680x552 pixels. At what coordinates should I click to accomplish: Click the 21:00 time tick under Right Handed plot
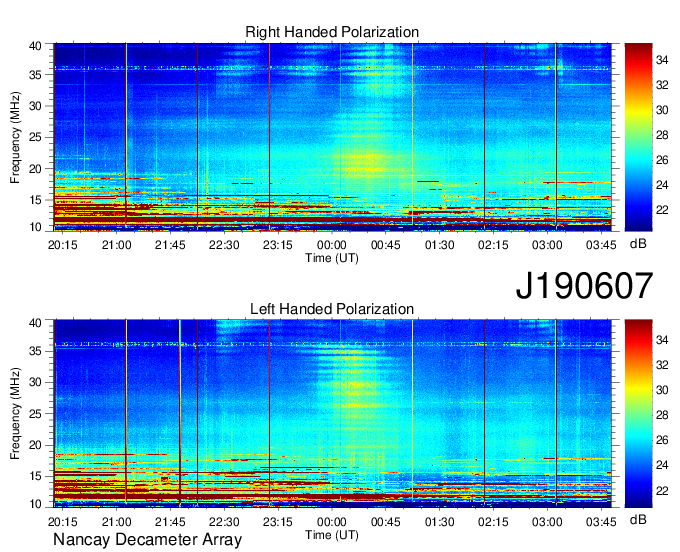pos(116,245)
